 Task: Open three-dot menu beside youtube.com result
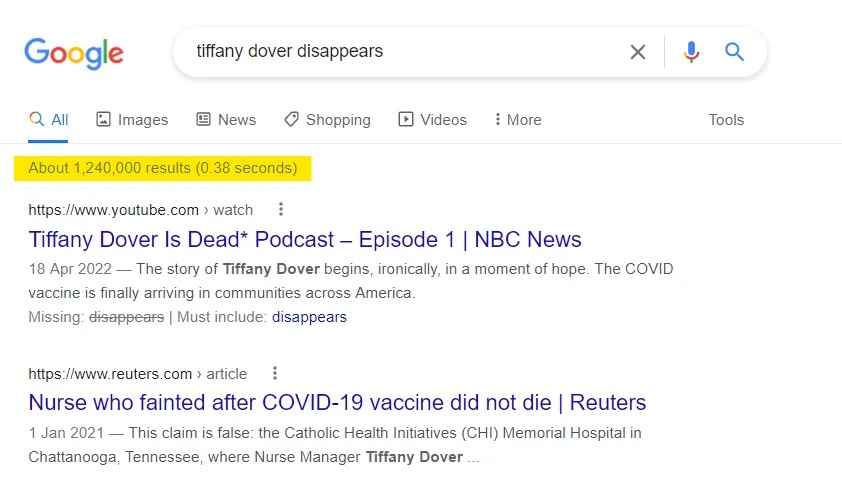[281, 209]
